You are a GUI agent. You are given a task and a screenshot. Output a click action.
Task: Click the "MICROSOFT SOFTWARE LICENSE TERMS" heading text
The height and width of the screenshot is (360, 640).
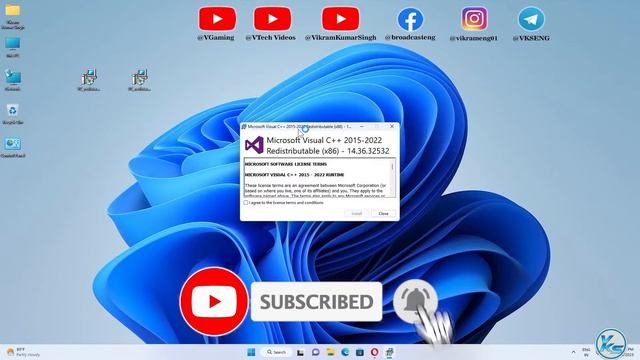(x=286, y=164)
